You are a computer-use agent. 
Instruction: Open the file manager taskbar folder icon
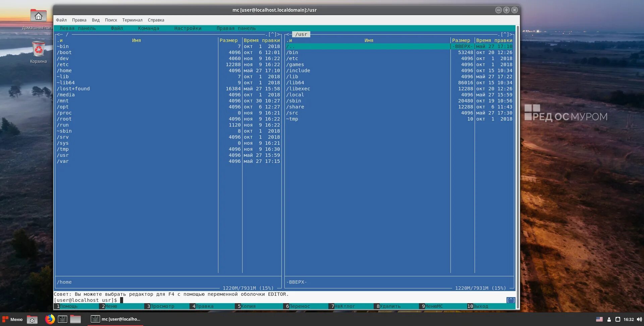click(x=75, y=319)
